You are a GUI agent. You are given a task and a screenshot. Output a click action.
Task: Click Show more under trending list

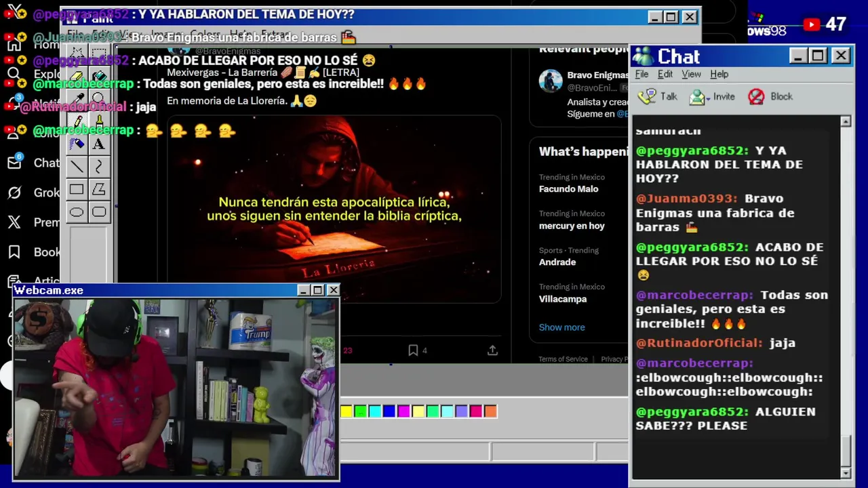pos(561,327)
